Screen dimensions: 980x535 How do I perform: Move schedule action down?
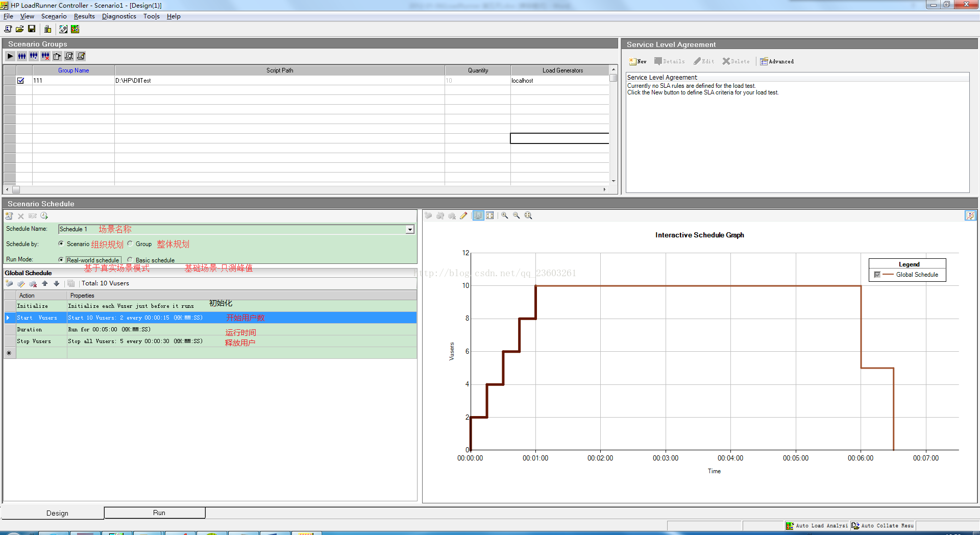click(57, 283)
